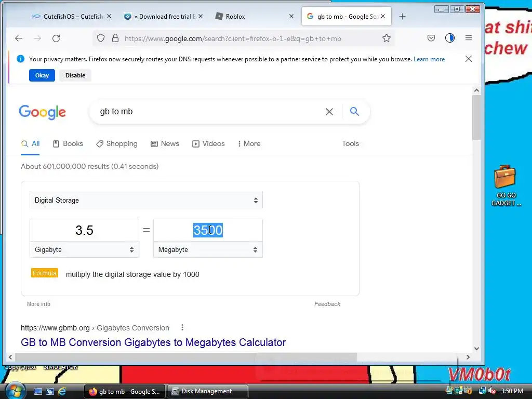Open GO GO GADGET desktop icon
The image size is (532, 399).
(x=506, y=185)
